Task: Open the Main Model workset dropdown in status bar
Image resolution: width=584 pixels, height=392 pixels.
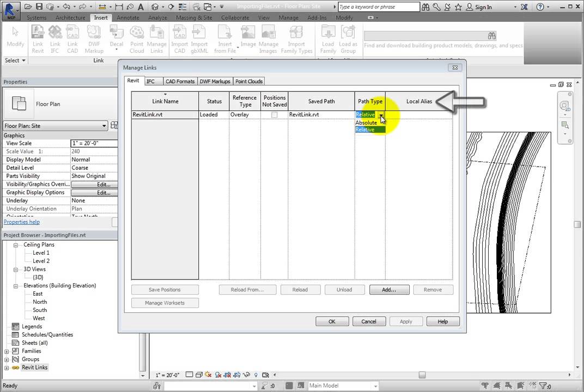Action: (375, 386)
